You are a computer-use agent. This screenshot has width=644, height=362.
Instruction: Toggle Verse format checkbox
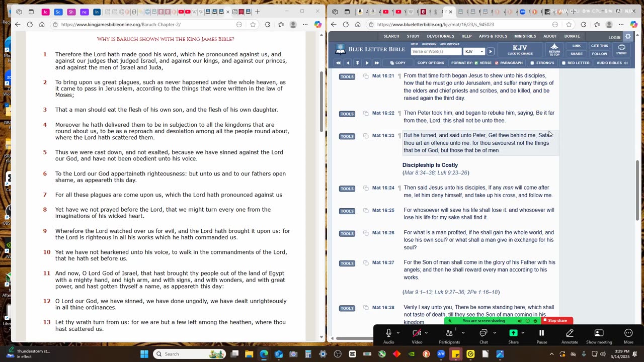pos(476,63)
